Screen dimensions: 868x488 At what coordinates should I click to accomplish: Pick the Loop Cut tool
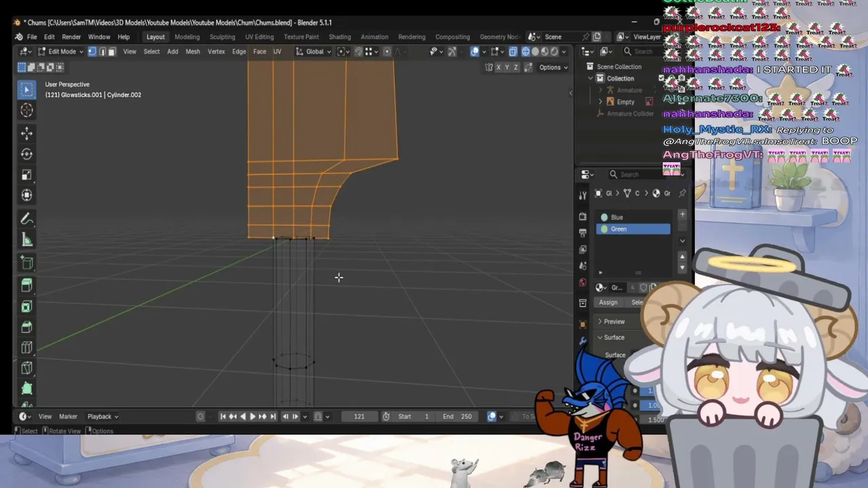[26, 348]
